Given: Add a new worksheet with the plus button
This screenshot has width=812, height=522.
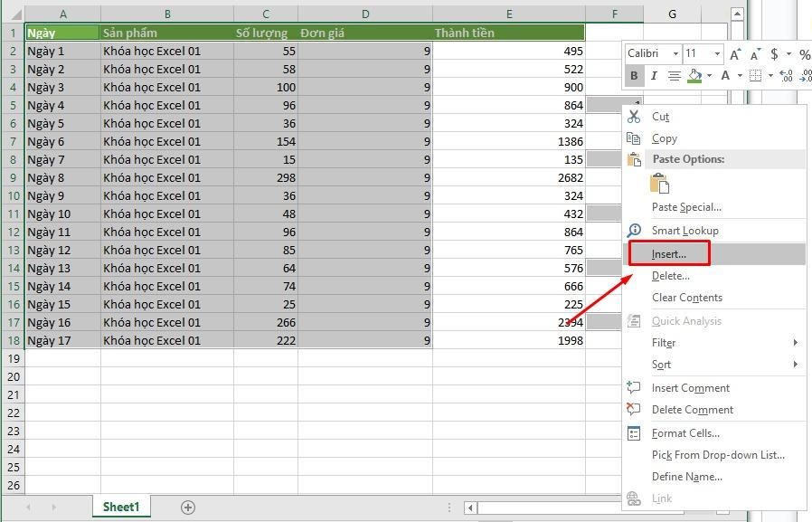Looking at the screenshot, I should pos(186,508).
